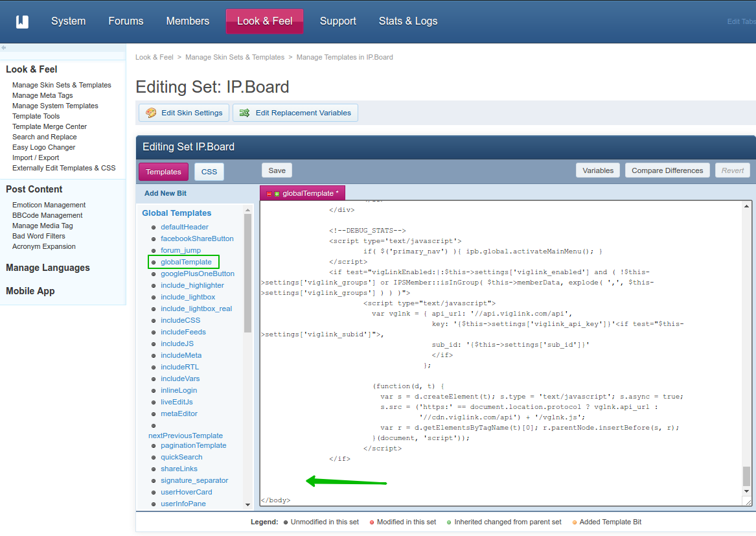Click the IP.Board logo icon
The width and height of the screenshot is (756, 536).
click(x=22, y=21)
